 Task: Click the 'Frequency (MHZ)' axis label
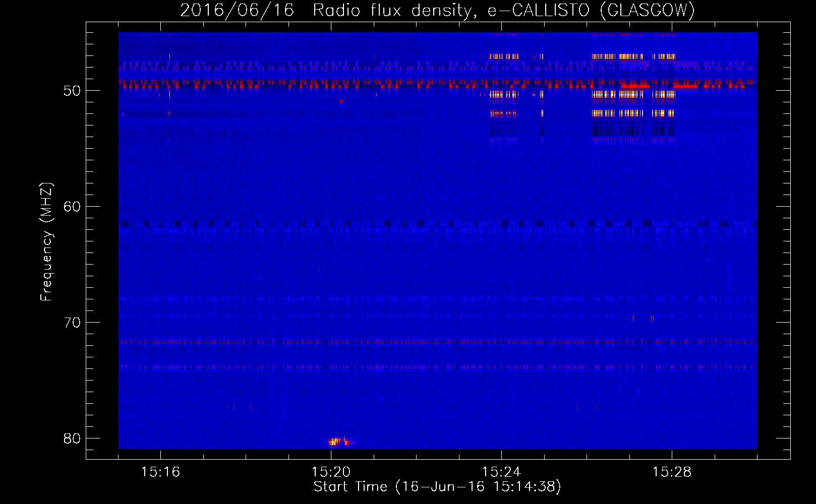(46, 241)
